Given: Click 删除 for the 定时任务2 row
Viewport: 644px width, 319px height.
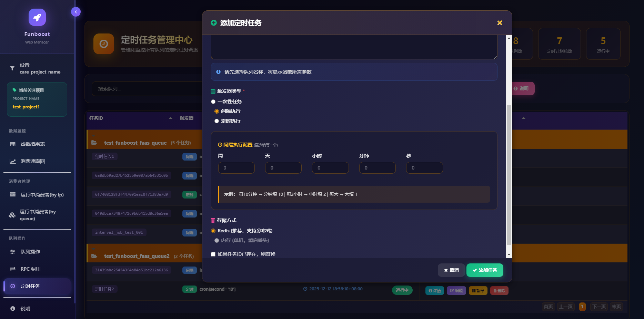Looking at the screenshot, I should pyautogui.click(x=499, y=291).
